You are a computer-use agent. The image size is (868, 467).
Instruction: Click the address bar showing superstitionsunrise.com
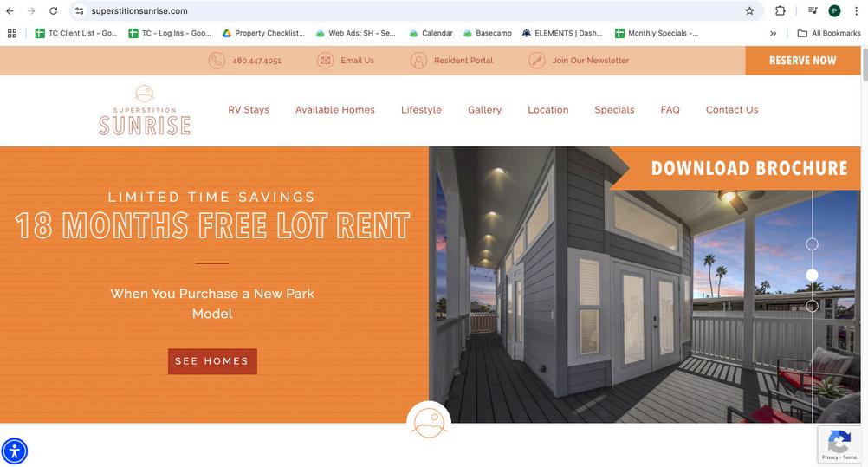coord(410,11)
